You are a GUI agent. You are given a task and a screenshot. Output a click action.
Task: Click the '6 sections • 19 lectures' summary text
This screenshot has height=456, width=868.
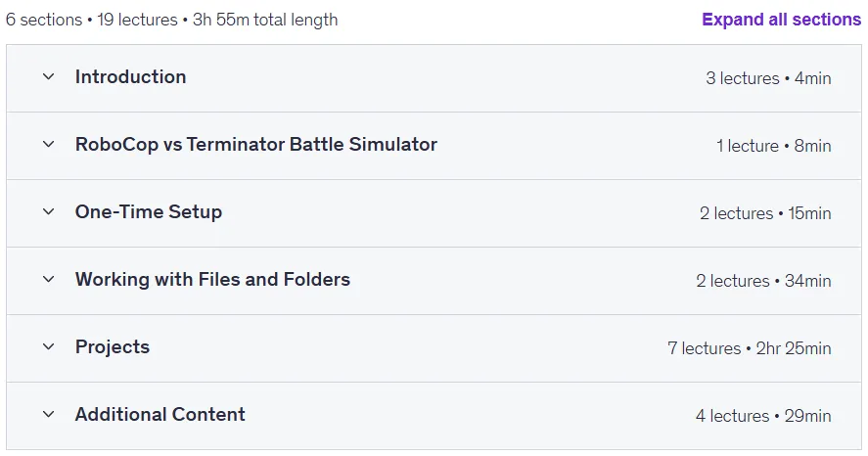click(x=91, y=20)
